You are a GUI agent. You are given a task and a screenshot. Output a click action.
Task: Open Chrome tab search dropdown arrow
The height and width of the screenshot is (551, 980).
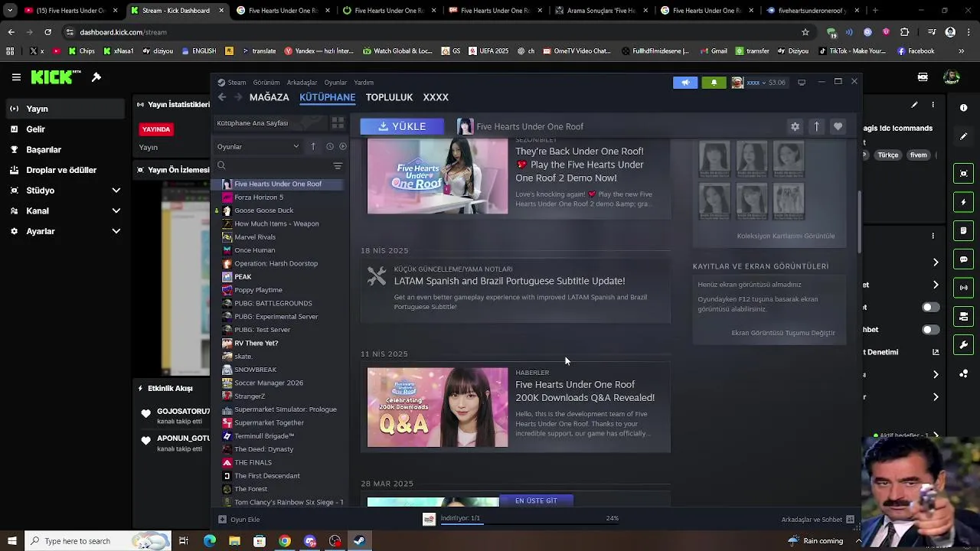point(10,11)
